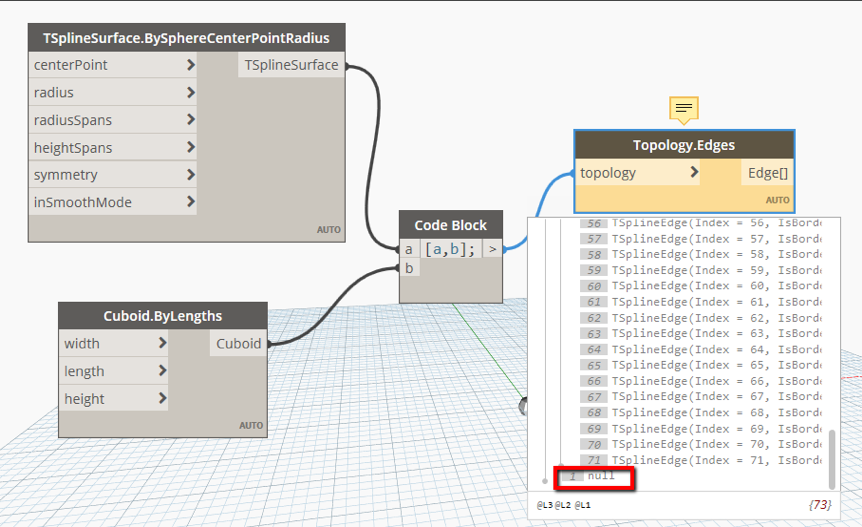Open the yellow note icon above Topology.Edges
Screen dimensions: 862x527
point(683,109)
